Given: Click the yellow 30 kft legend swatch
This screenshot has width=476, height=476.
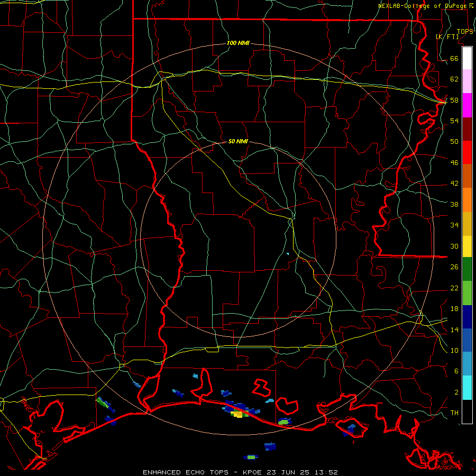Looking at the screenshot, I should coord(467,246).
